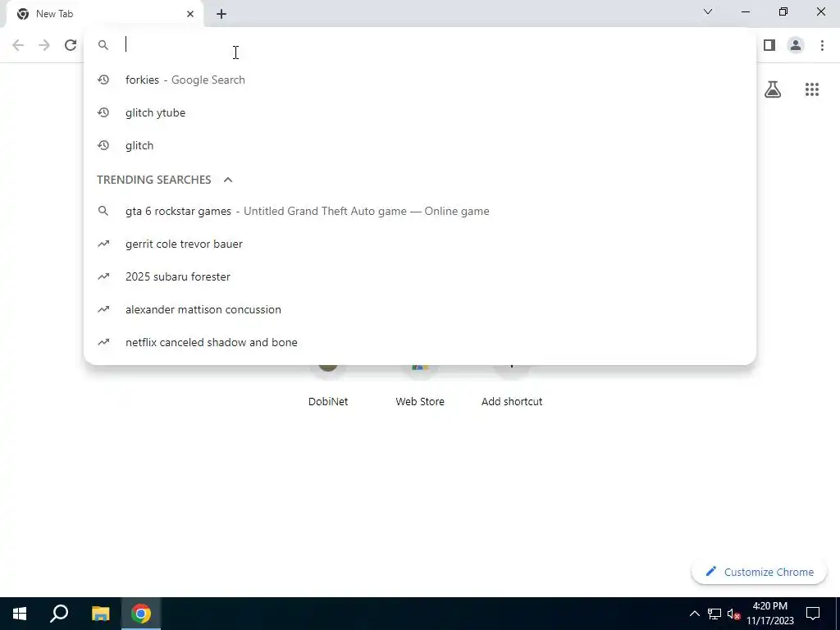Open the profile avatar icon
Screen dimensions: 840x630
click(796, 45)
